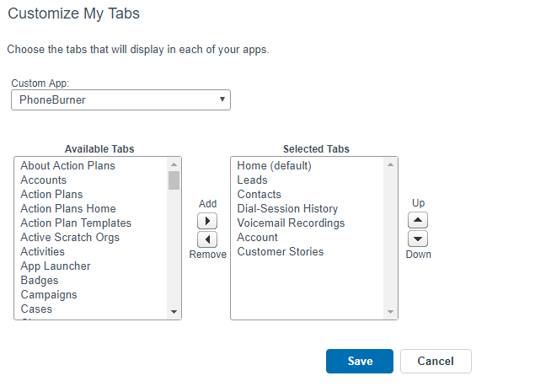Save the tab customization
This screenshot has width=535, height=392.
click(x=360, y=362)
